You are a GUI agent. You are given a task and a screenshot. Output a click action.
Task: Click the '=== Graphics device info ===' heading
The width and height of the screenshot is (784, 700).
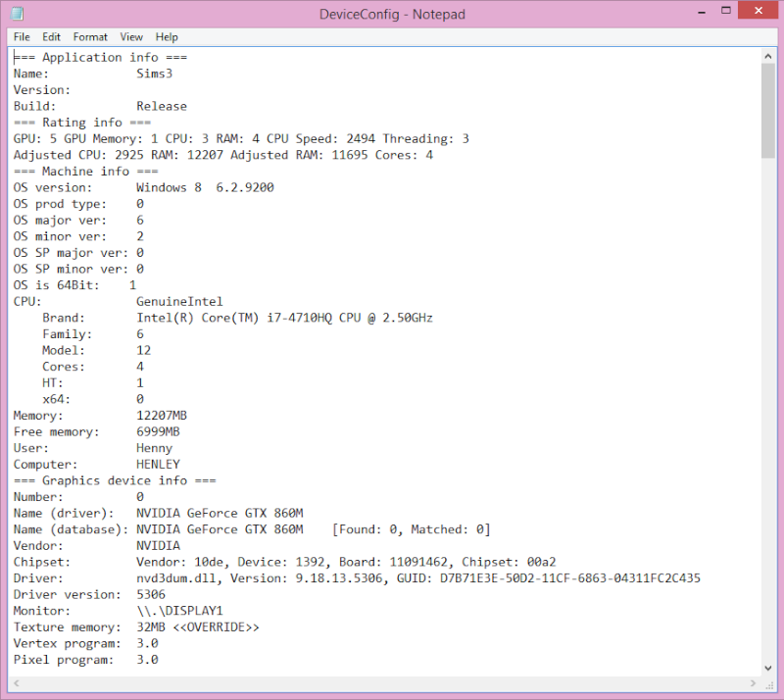click(115, 480)
